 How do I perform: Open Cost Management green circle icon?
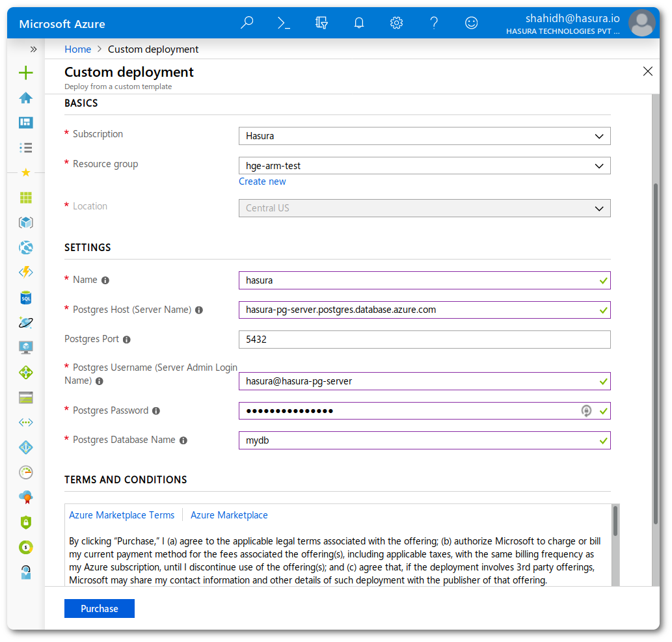tap(26, 547)
